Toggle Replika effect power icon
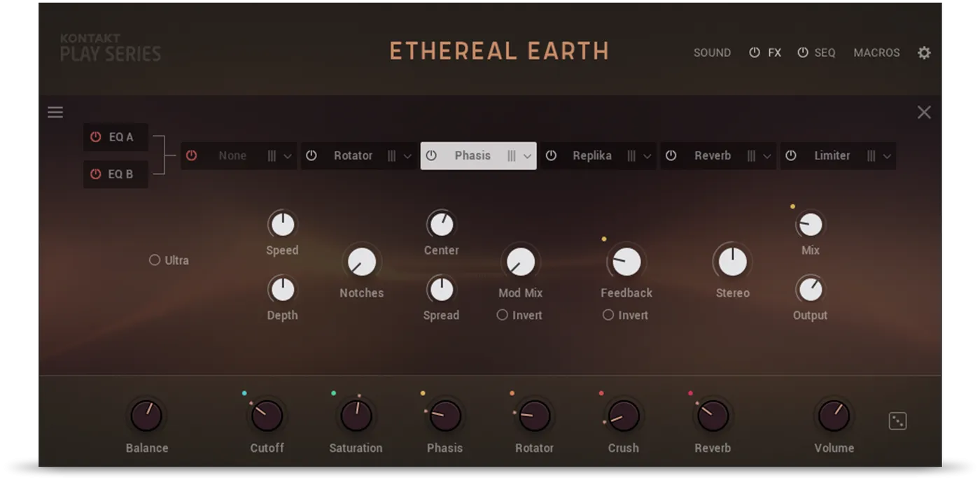Viewport: 980px width, 480px height. click(x=551, y=155)
